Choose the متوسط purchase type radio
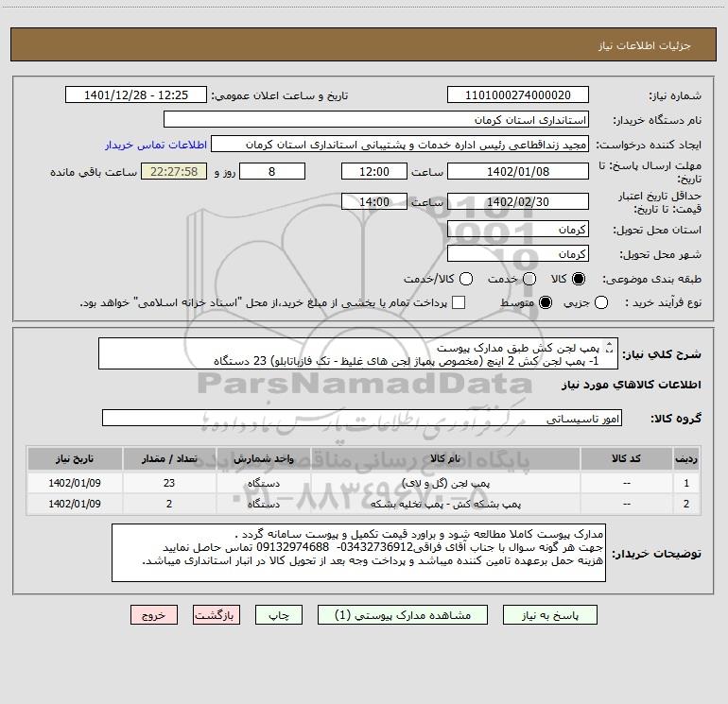The width and height of the screenshot is (728, 704). pos(546,302)
